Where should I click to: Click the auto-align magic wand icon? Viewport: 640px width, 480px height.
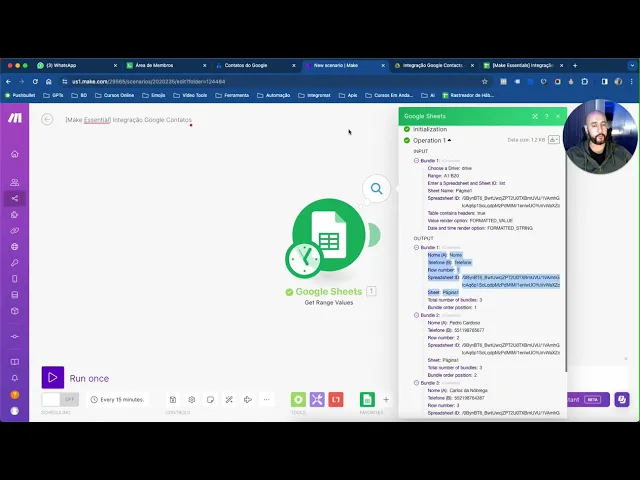(229, 400)
